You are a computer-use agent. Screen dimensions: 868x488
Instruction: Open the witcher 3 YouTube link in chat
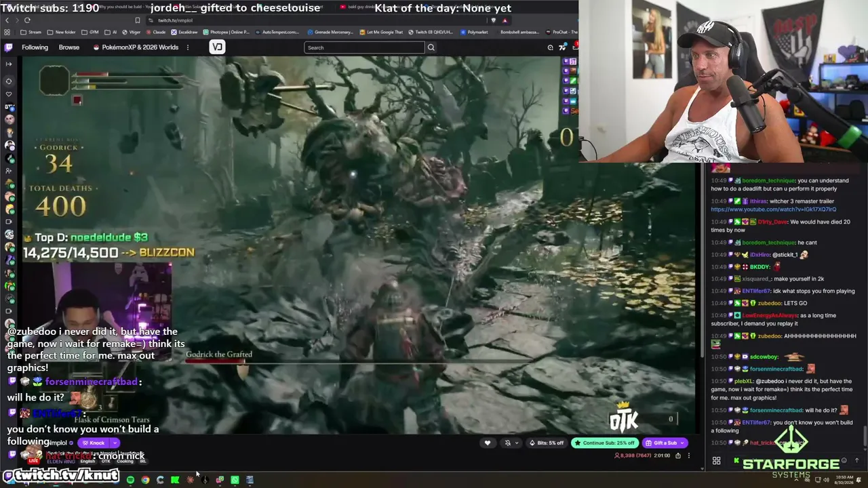point(773,209)
